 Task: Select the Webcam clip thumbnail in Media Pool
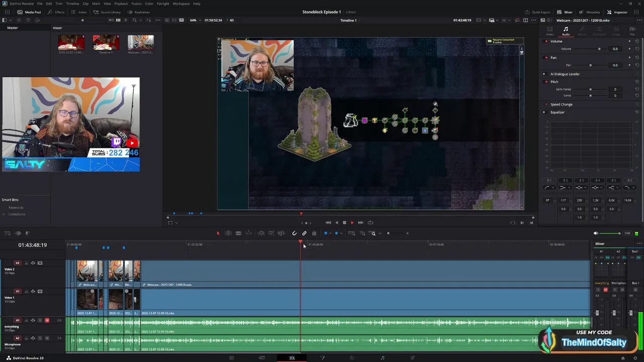[140, 43]
